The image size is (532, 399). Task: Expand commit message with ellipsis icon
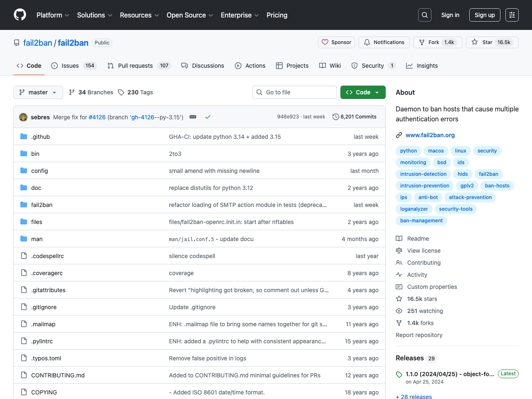click(193, 117)
